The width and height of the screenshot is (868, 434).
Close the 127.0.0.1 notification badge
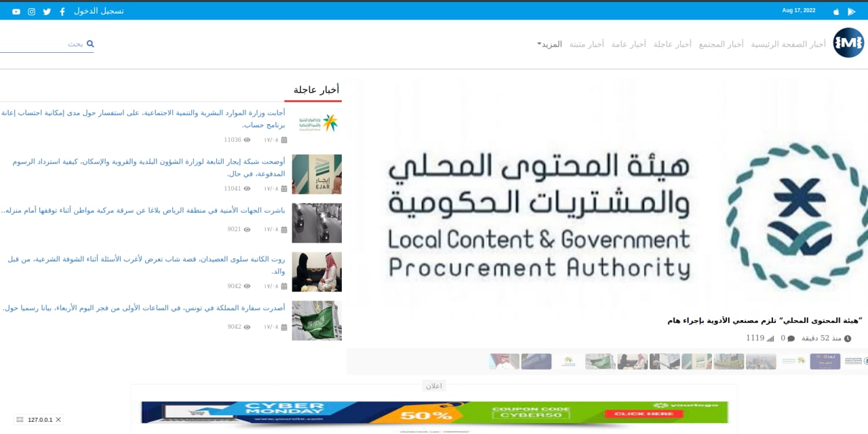pos(58,420)
